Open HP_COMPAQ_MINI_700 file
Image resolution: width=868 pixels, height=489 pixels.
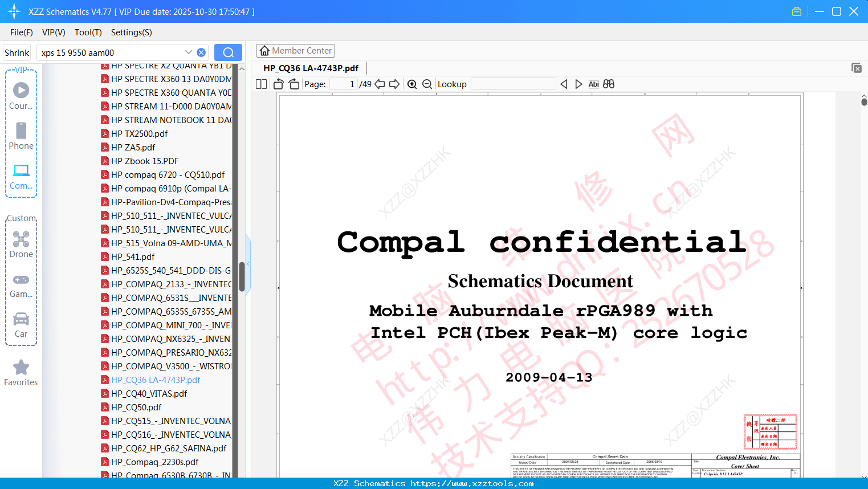[x=166, y=325]
